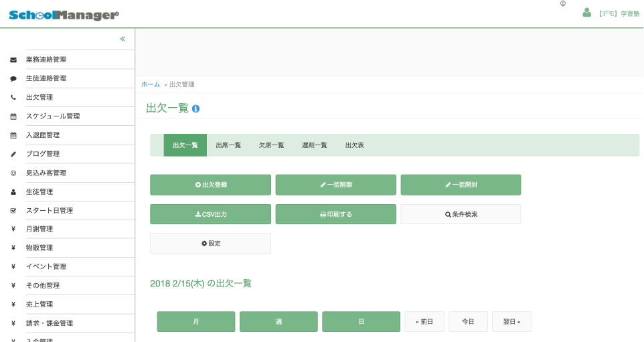The height and width of the screenshot is (342, 644).
Task: Switch to the 欠席一覧 tab
Action: point(272,145)
